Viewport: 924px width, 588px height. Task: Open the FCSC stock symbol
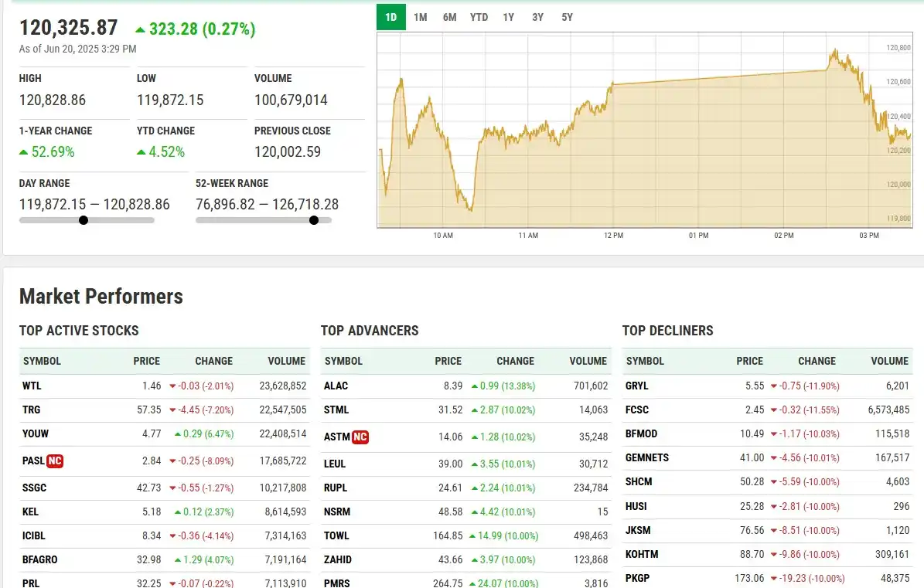[x=637, y=410]
